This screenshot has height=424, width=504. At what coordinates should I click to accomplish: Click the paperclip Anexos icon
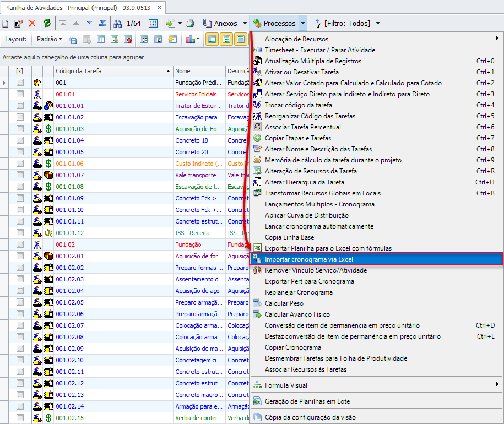207,23
